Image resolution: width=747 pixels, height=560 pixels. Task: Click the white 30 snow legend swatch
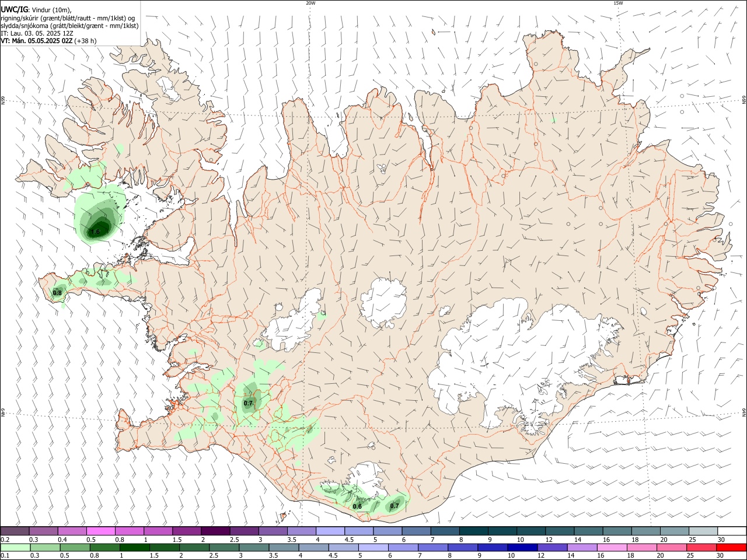732,531
